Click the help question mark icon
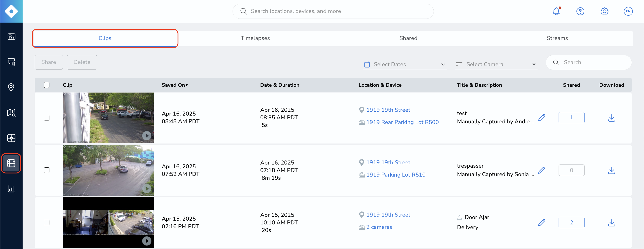This screenshot has width=644, height=249. [x=580, y=11]
